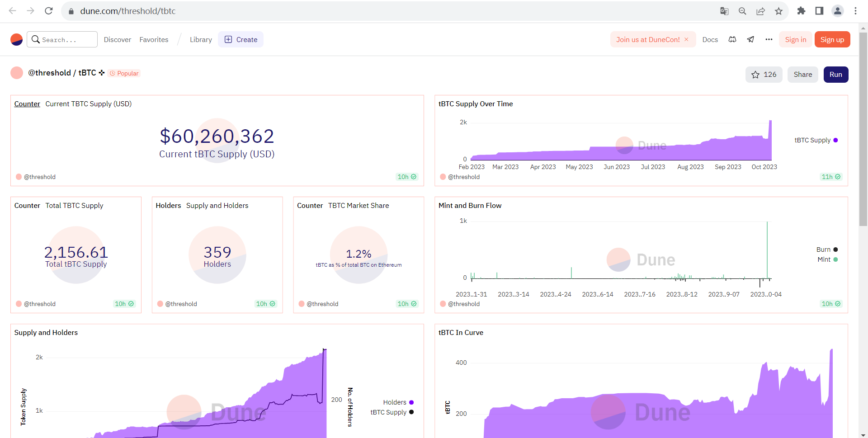
Task: Open the Library menu
Action: coord(201,40)
